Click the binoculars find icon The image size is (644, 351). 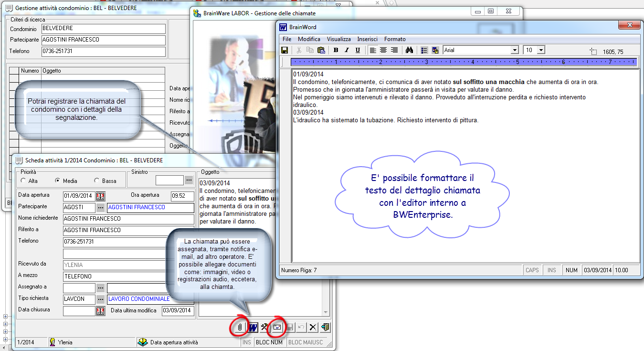tap(409, 50)
